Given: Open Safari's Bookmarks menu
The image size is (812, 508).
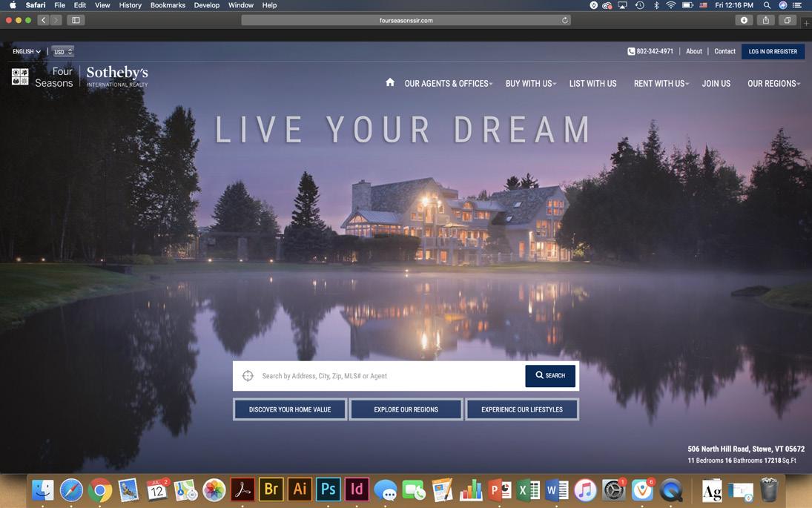Looking at the screenshot, I should (x=168, y=5).
